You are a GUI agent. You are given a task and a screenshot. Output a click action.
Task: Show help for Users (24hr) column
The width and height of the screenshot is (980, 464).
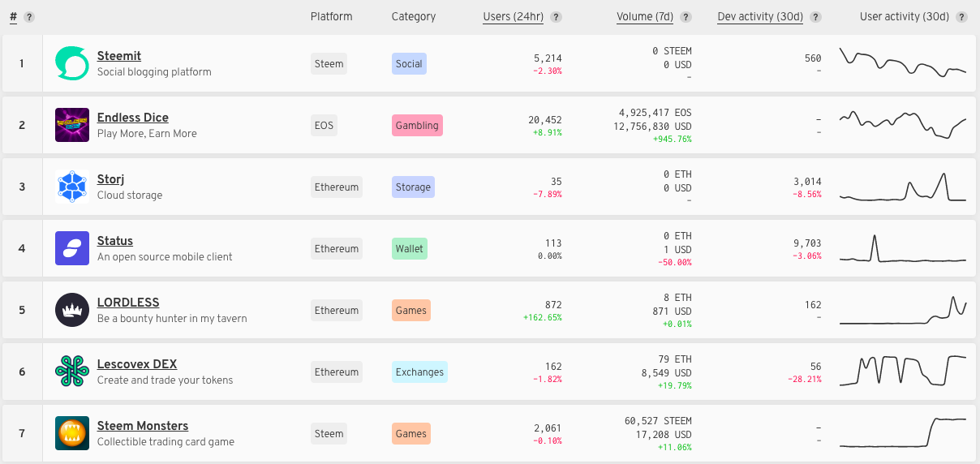click(557, 17)
